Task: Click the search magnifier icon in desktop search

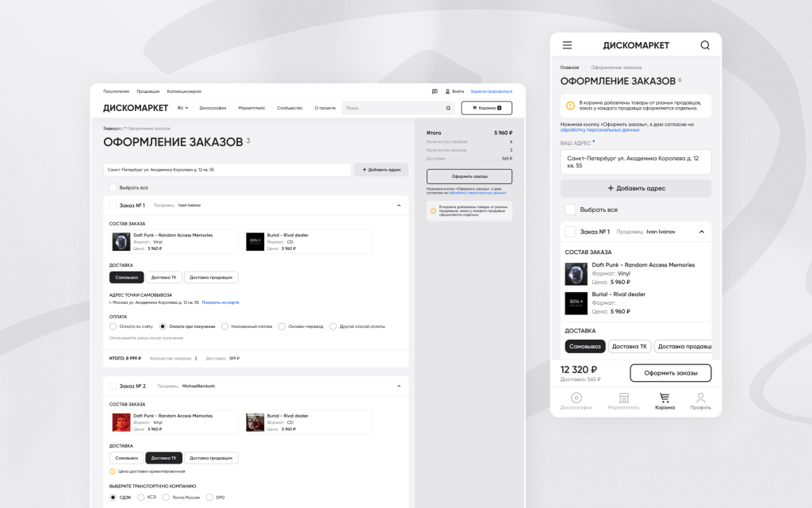Action: (449, 108)
